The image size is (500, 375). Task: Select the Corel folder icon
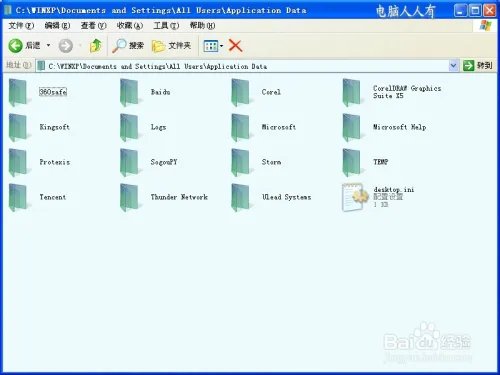(241, 92)
